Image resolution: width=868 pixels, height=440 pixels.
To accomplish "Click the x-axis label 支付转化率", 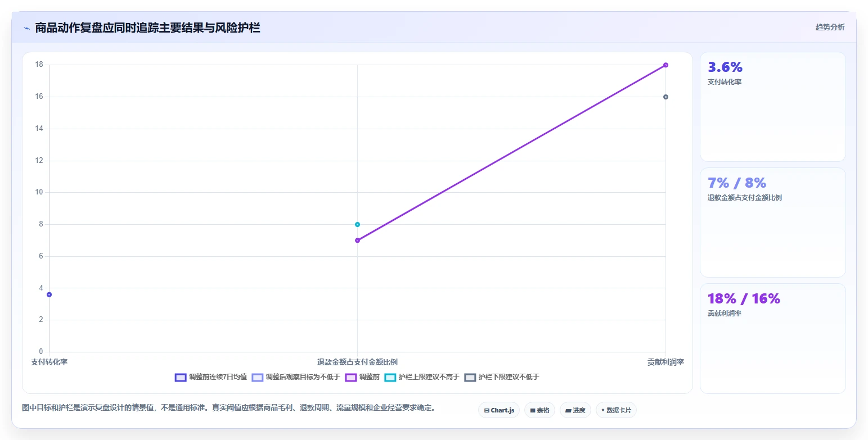I will point(49,362).
